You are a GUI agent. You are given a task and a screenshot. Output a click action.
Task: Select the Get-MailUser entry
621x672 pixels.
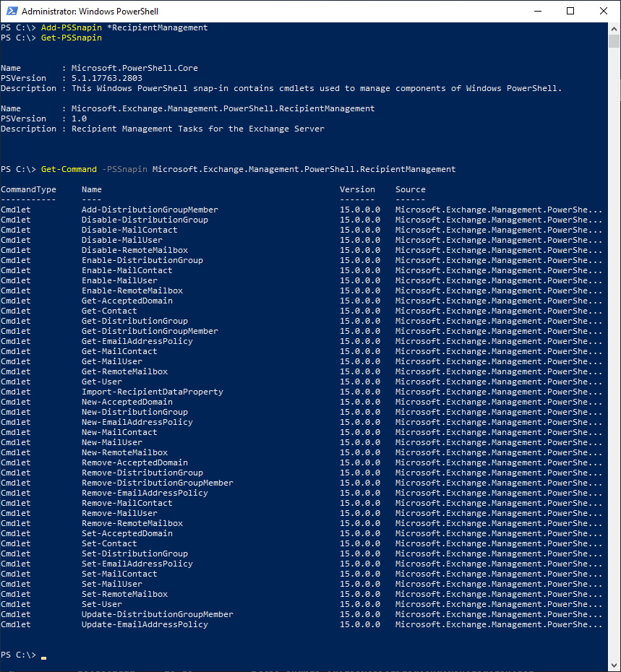coord(112,362)
